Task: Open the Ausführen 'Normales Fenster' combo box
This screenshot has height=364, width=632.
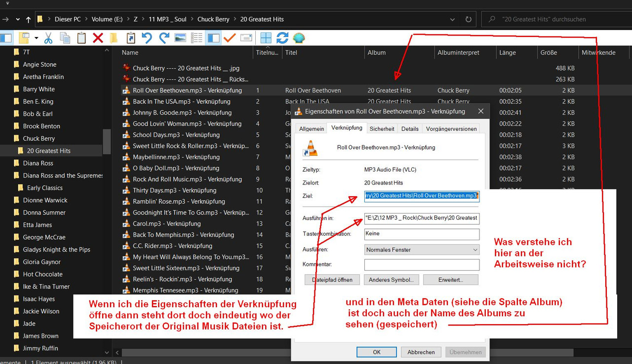Action: 422,250
